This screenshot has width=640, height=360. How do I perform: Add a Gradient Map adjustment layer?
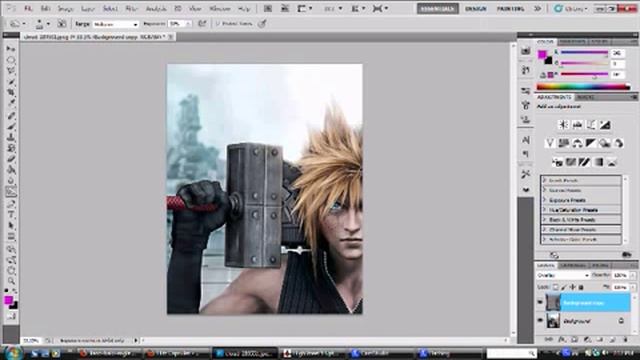coord(598,162)
